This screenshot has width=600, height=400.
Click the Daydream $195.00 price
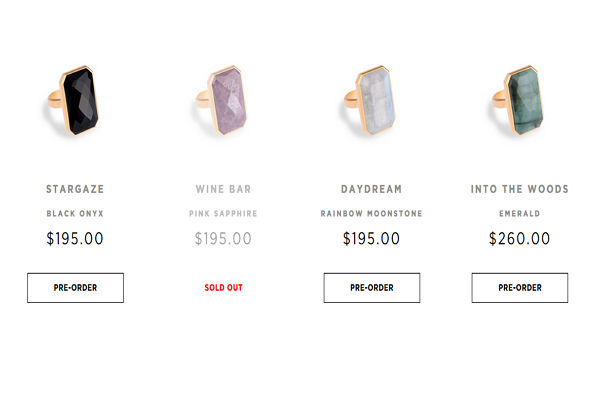[x=371, y=239]
